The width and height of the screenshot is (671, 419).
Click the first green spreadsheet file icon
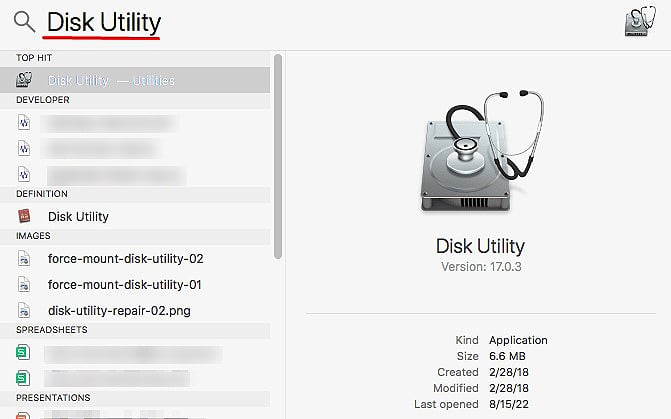[x=23, y=352]
